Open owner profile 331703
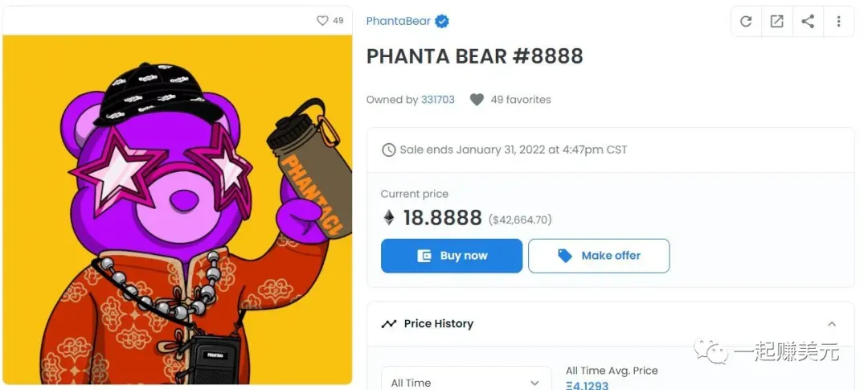 point(438,100)
